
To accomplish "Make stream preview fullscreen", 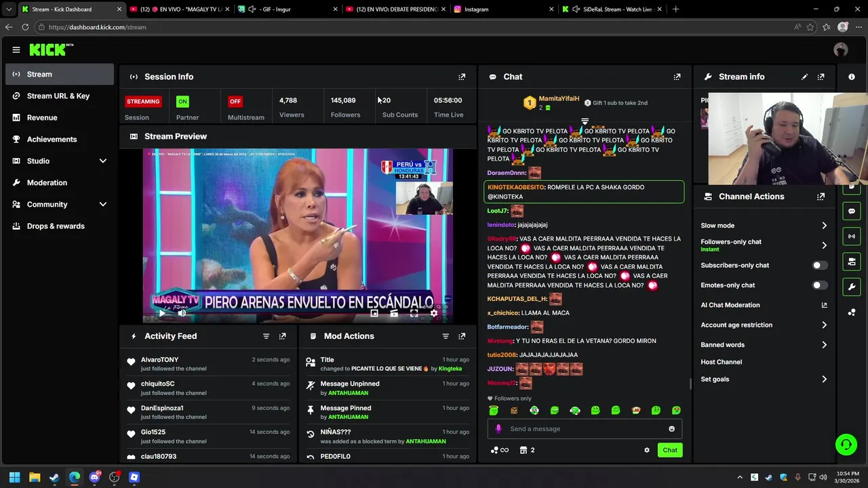I will pyautogui.click(x=414, y=313).
